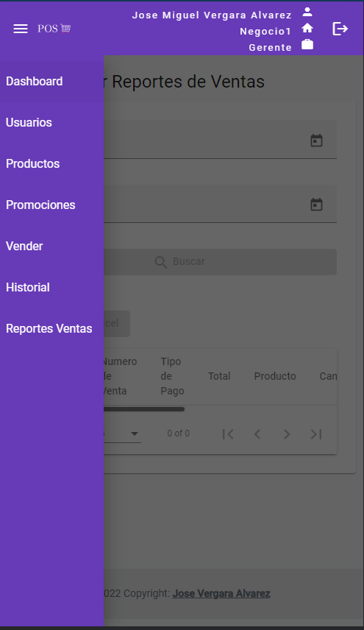Click the partially hidden Excel export button

click(117, 323)
